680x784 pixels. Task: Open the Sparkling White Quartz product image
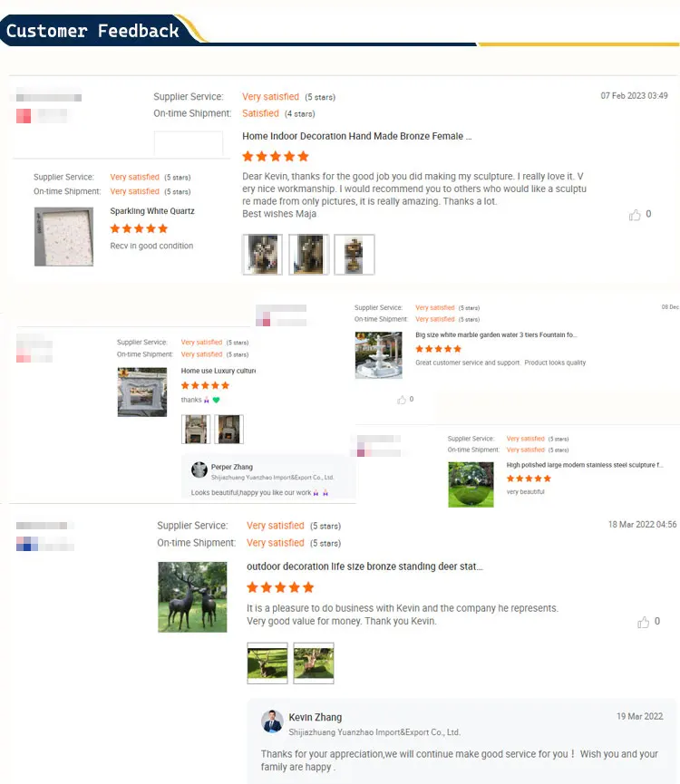coord(64,237)
